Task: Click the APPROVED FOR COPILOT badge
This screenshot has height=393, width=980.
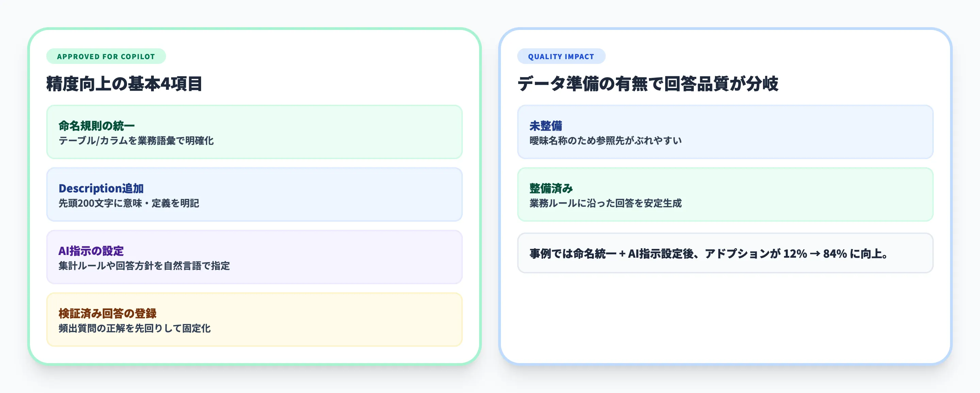Action: click(106, 56)
